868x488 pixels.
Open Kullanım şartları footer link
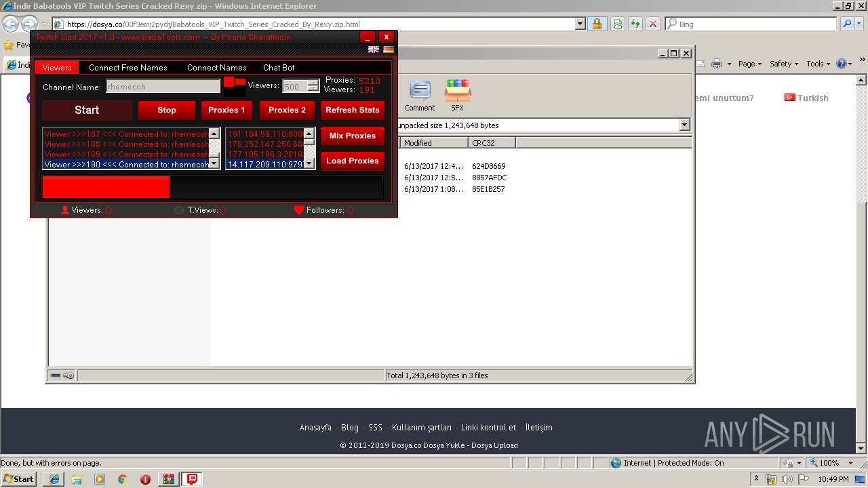[x=422, y=428]
